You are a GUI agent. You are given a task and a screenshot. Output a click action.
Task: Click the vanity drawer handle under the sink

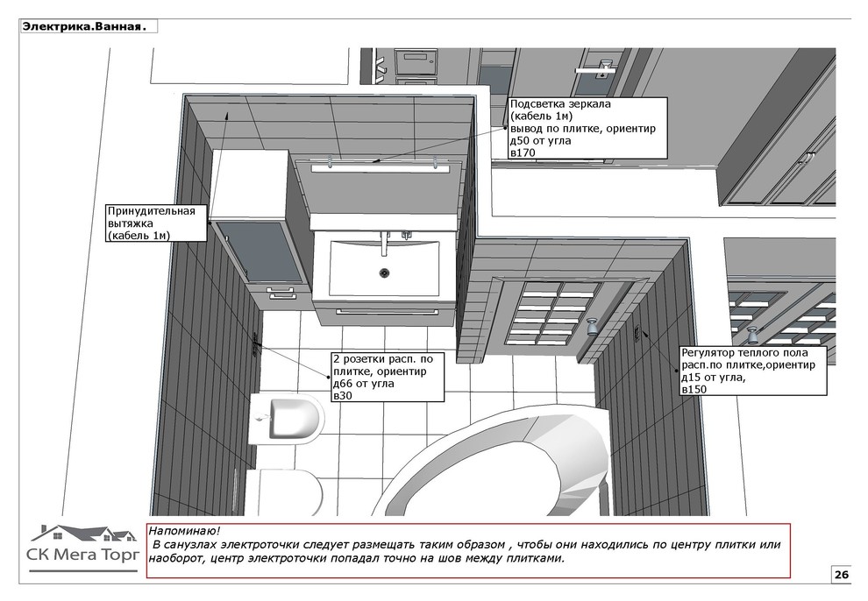click(x=382, y=311)
